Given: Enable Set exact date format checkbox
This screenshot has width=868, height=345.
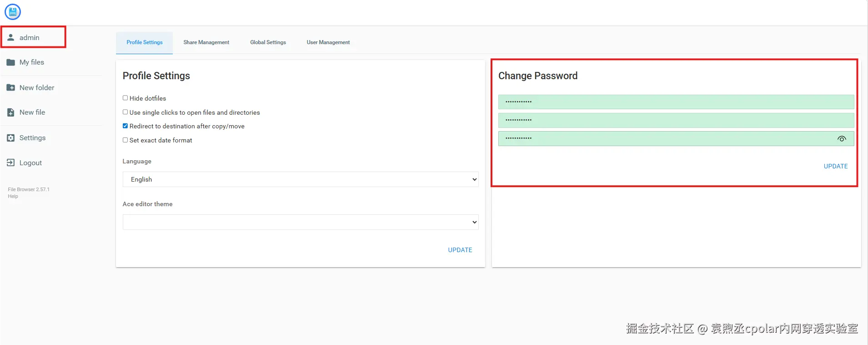Looking at the screenshot, I should tap(125, 140).
